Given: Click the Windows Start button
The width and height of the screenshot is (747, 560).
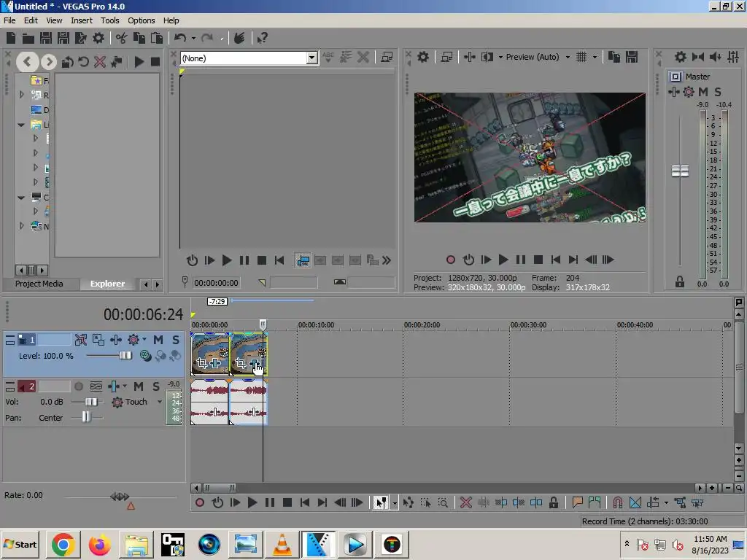Looking at the screenshot, I should point(20,544).
